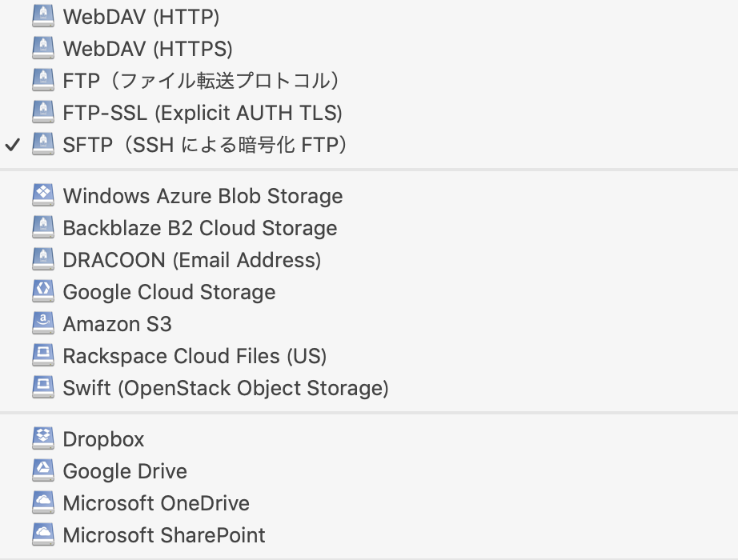Click the Backblaze B2 drive icon
Image resolution: width=738 pixels, height=560 pixels.
(x=42, y=228)
